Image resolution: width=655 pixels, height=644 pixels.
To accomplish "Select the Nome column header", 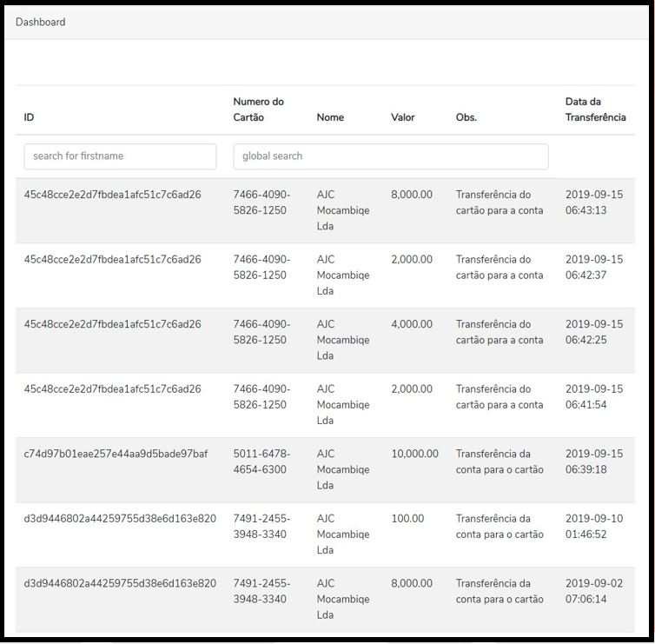I will pos(330,117).
